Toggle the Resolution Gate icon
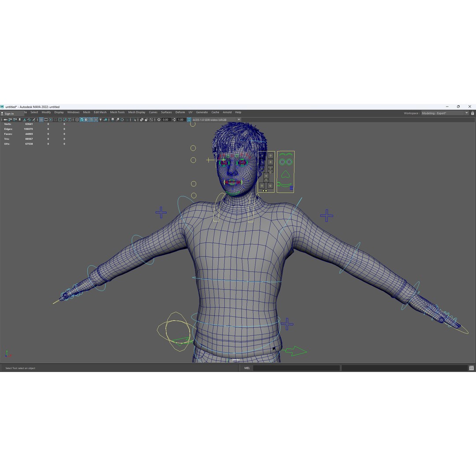The height and width of the screenshot is (476, 476). pyautogui.click(x=51, y=119)
